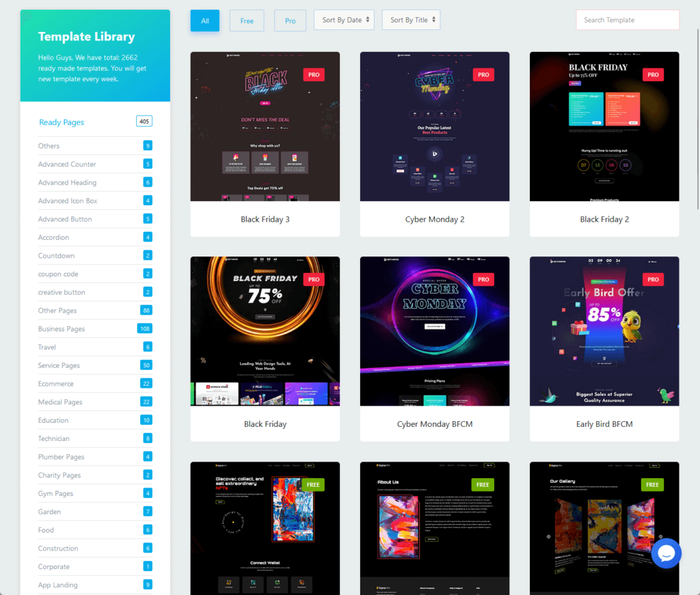Select the Corporate category

(94, 568)
